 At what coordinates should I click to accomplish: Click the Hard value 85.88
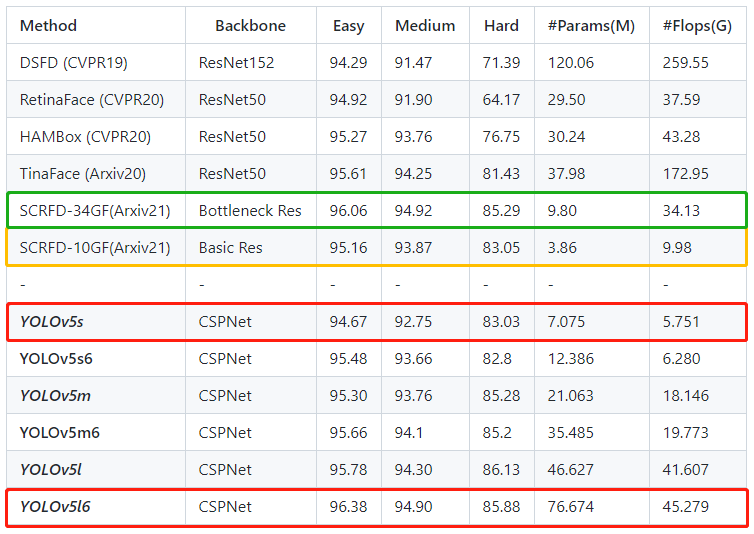coord(502,507)
